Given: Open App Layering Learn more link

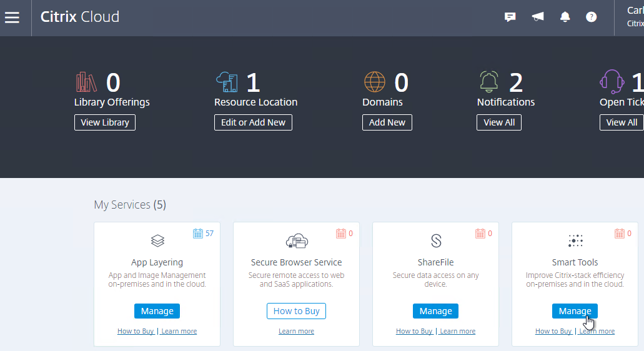Looking at the screenshot, I should coord(179,331).
